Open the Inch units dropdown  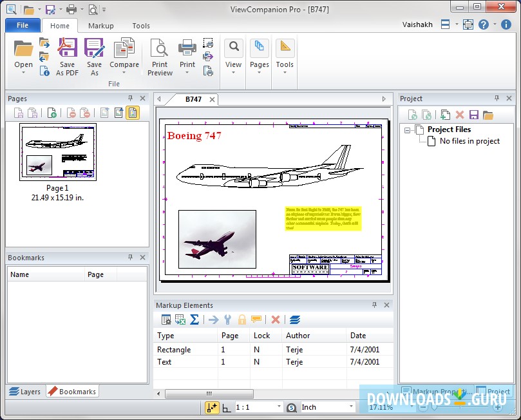(x=352, y=407)
